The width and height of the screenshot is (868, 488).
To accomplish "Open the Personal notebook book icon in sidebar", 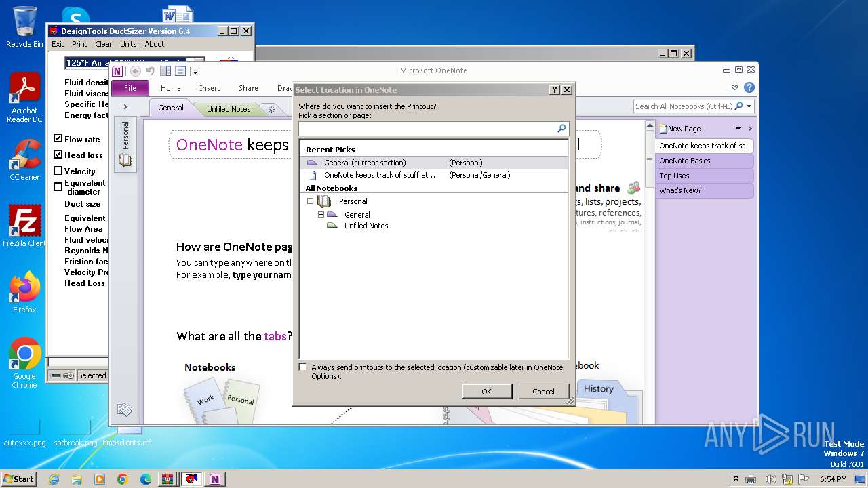I will pos(125,161).
